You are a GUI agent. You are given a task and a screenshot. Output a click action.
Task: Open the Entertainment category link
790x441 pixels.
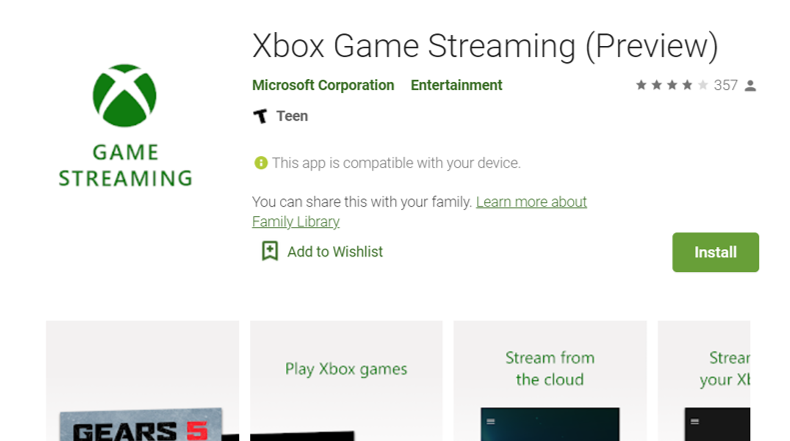tap(456, 86)
